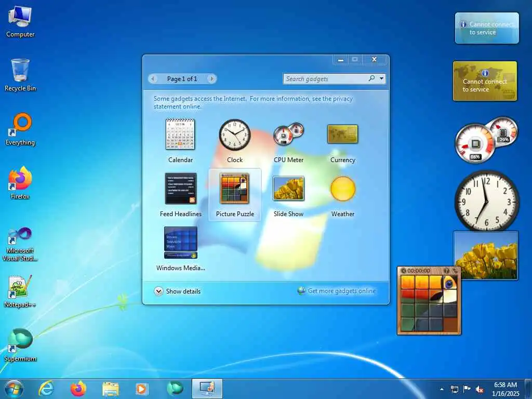Go to the next gadget page arrow
This screenshot has height=399, width=532.
212,79
